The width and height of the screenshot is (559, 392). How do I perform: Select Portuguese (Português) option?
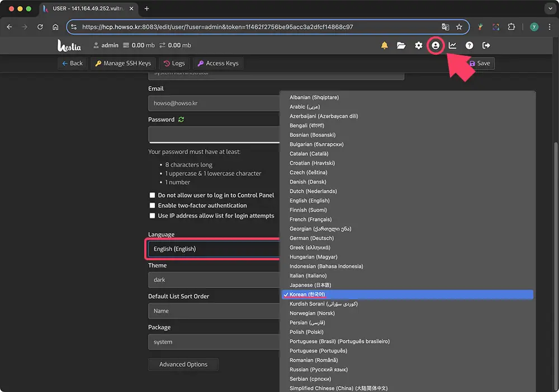[407, 351]
